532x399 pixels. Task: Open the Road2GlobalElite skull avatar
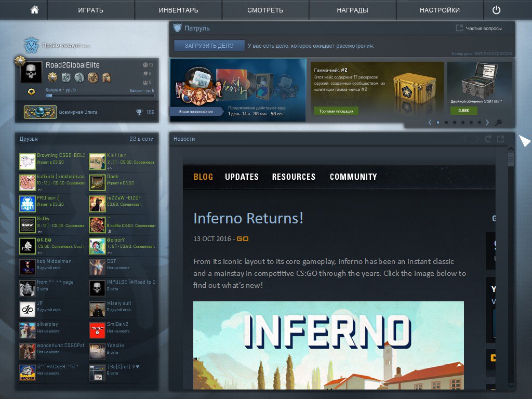(x=31, y=72)
